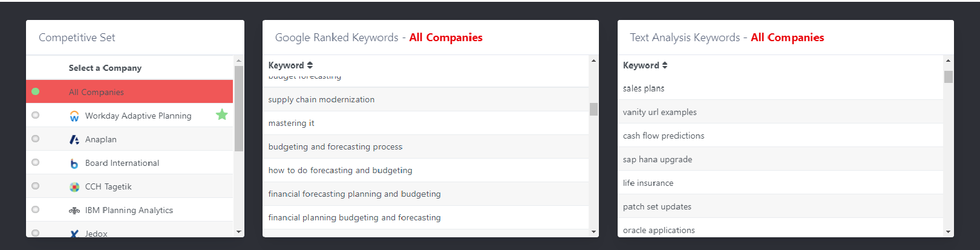Screen dimensions: 980x250
Task: Click the 'cash flow predictions' keyword row
Action: coord(780,136)
